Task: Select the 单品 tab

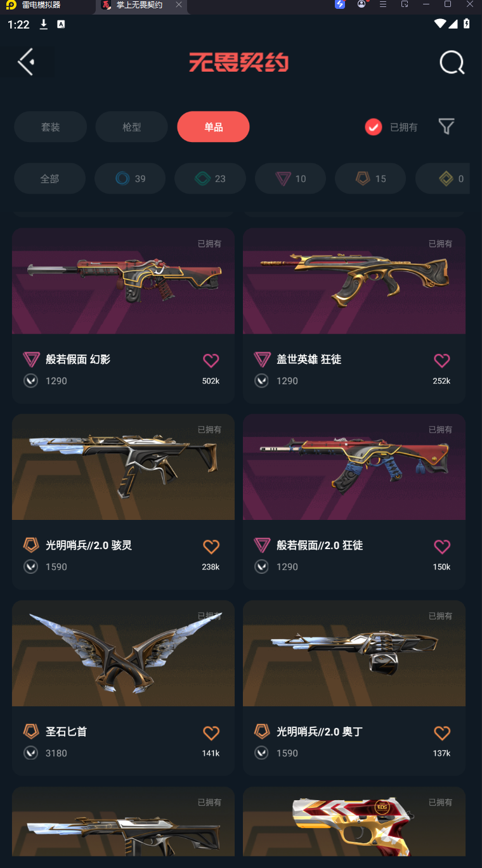Action: point(214,127)
